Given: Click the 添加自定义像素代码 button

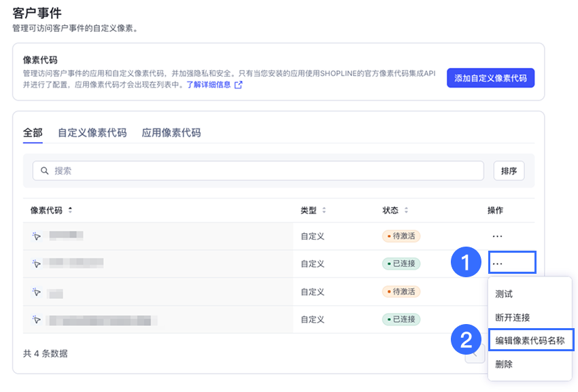Looking at the screenshot, I should [490, 78].
